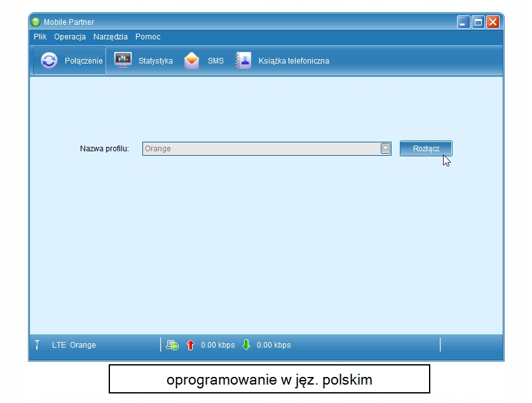Expand the Nazwa profilu dropdown arrow
Image resolution: width=532 pixels, height=403 pixels.
385,149
